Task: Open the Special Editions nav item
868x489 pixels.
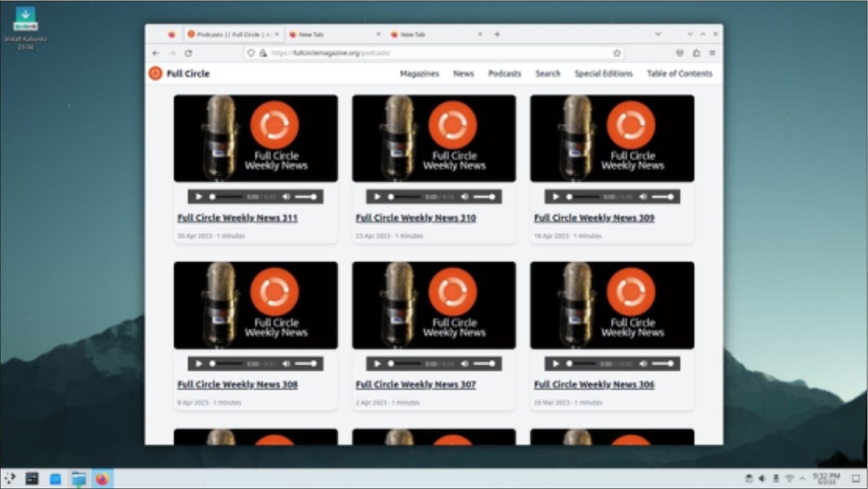Action: pyautogui.click(x=603, y=74)
